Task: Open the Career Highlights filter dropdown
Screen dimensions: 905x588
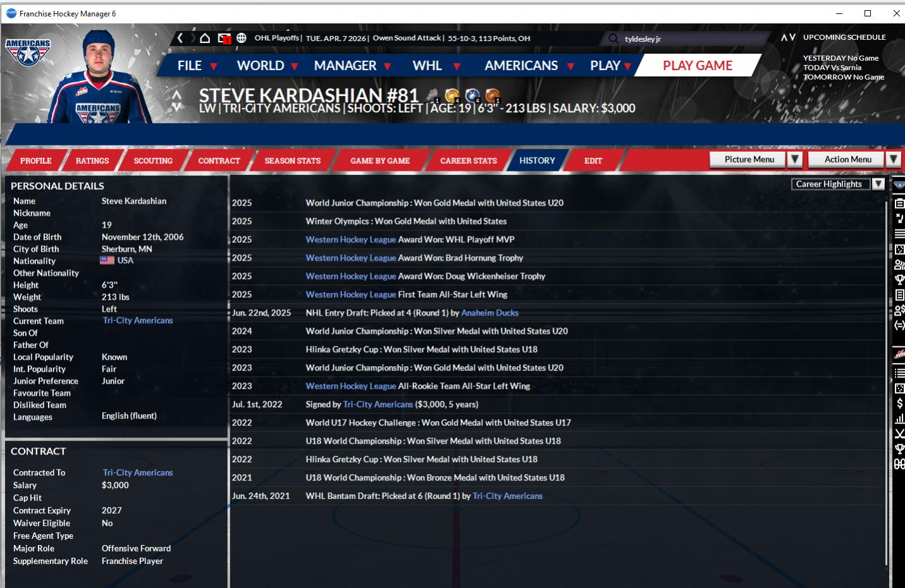Action: tap(837, 184)
